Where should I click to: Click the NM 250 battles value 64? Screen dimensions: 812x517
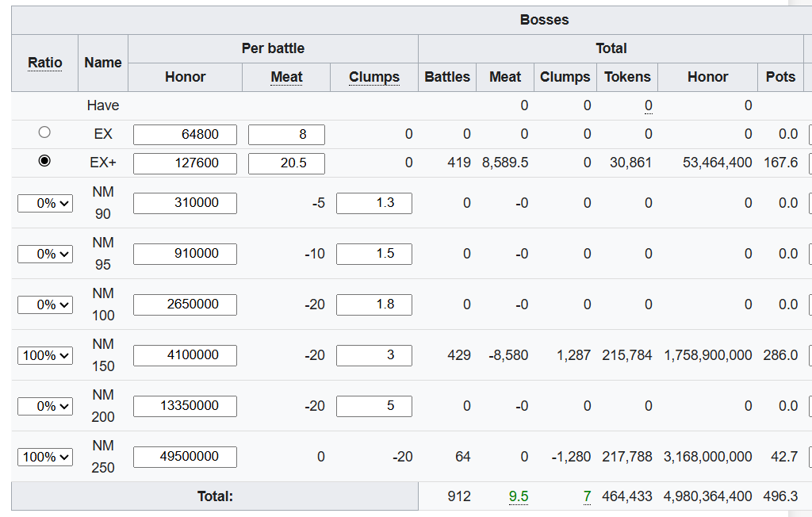tap(462, 457)
